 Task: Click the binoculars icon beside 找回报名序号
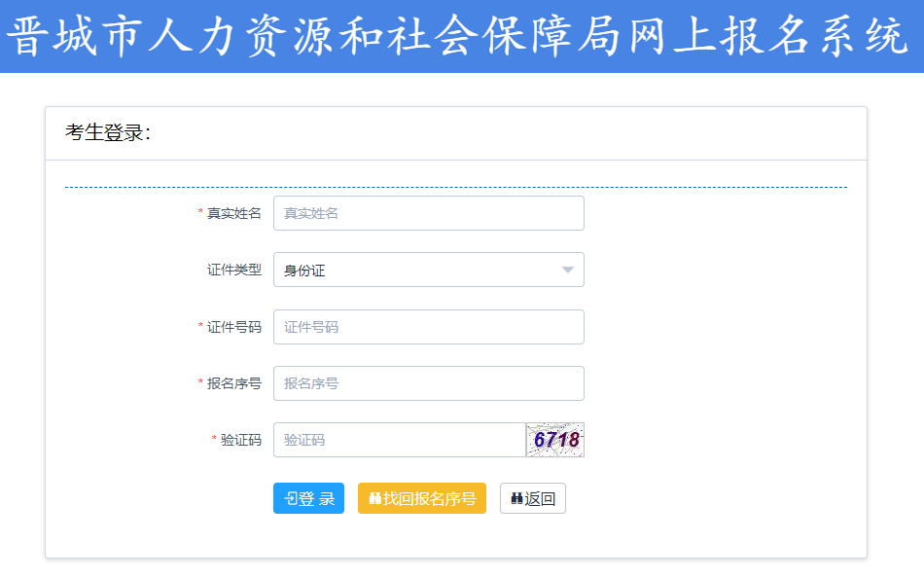374,499
